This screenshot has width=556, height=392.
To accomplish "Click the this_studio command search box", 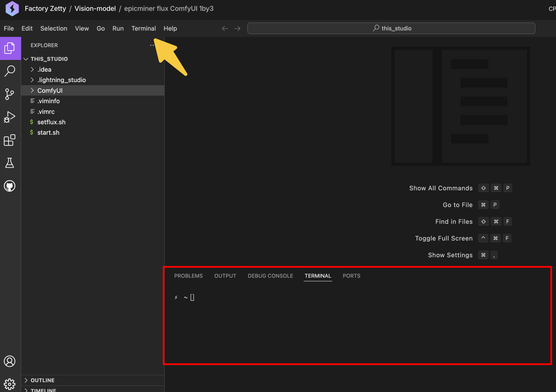I will point(391,28).
